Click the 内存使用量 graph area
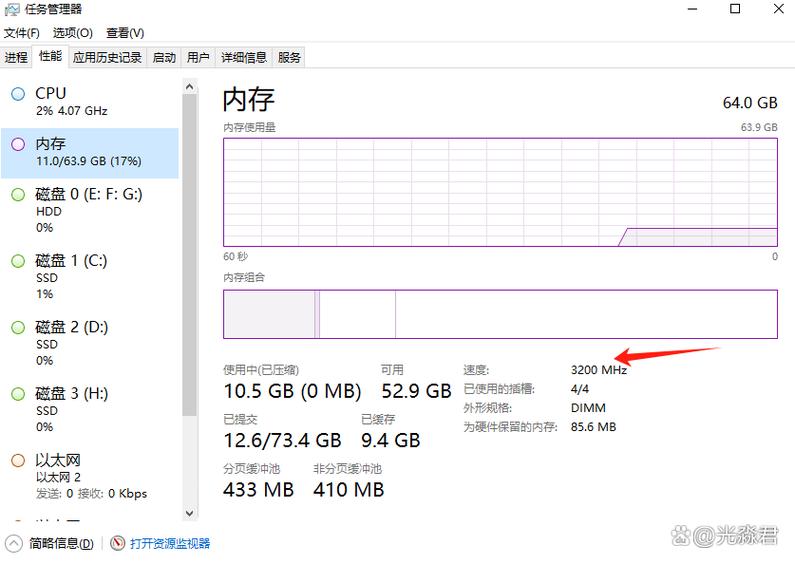 pyautogui.click(x=500, y=192)
